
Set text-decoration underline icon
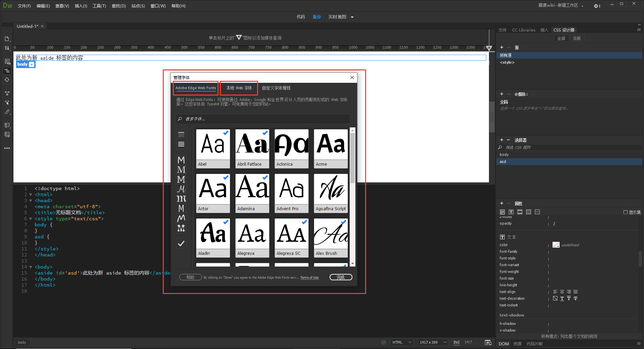[562, 298]
